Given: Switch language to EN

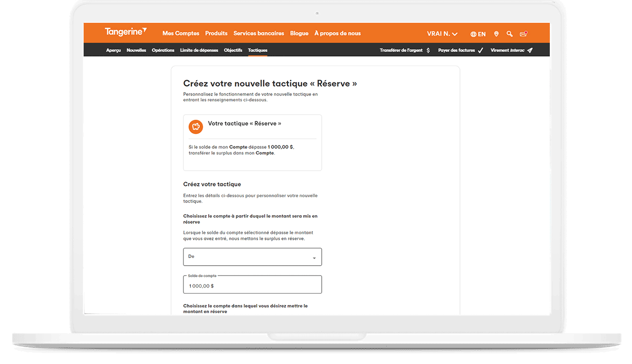Looking at the screenshot, I should point(482,34).
